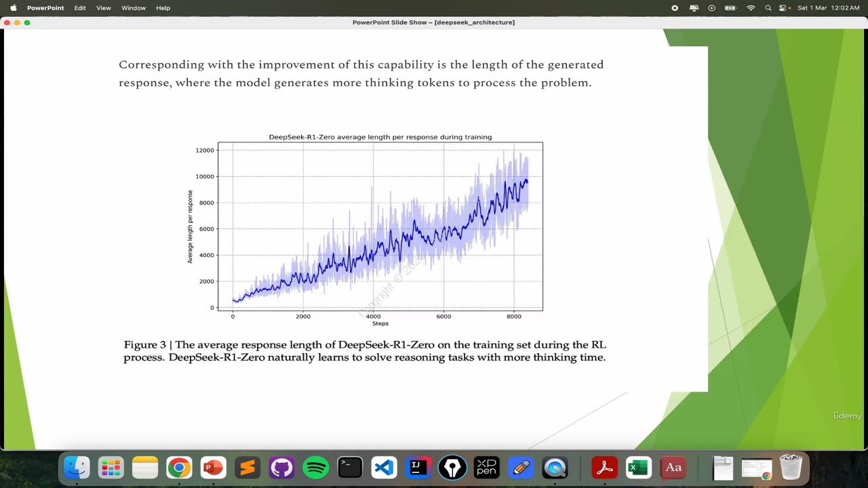Click the paragraph starting 'Corresponding with the improvement'
The width and height of the screenshot is (868, 488).
pos(361,73)
